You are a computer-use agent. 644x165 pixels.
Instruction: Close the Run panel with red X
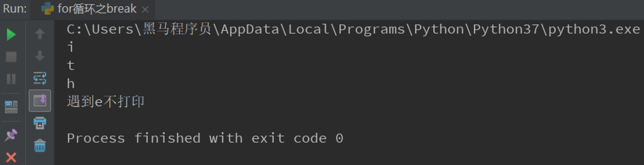pos(11,157)
